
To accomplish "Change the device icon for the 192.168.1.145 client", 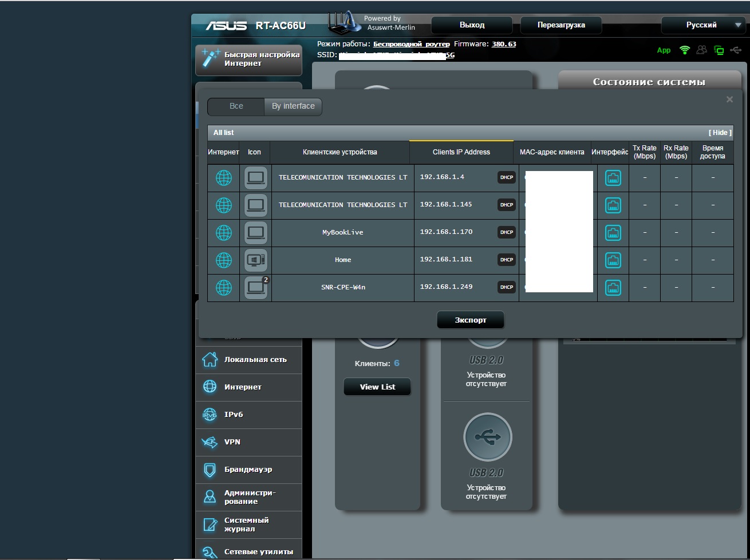I will tap(256, 205).
